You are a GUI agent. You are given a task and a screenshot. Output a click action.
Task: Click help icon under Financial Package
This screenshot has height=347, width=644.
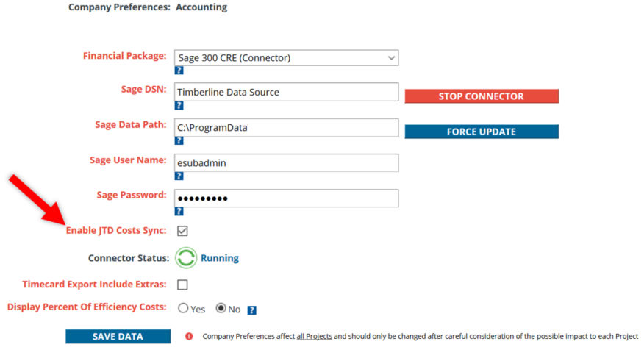coord(179,71)
